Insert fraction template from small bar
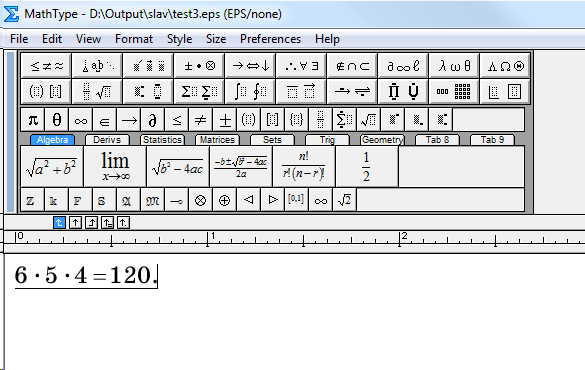 [320, 120]
